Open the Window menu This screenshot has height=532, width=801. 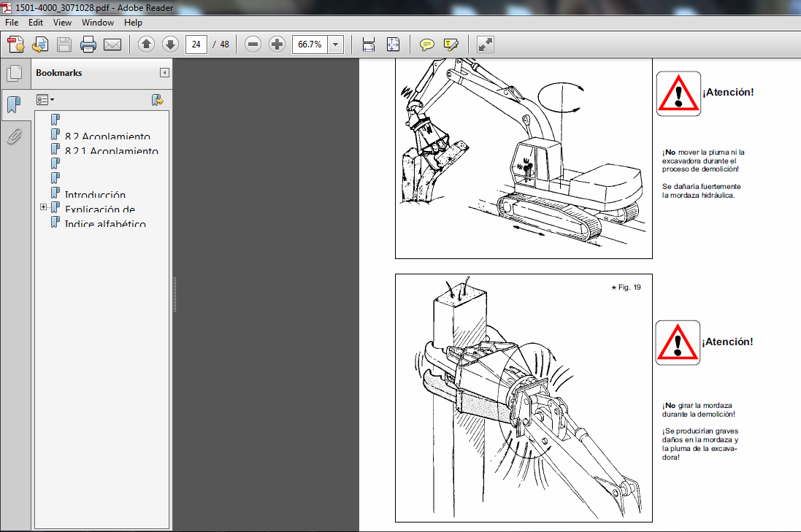click(98, 23)
